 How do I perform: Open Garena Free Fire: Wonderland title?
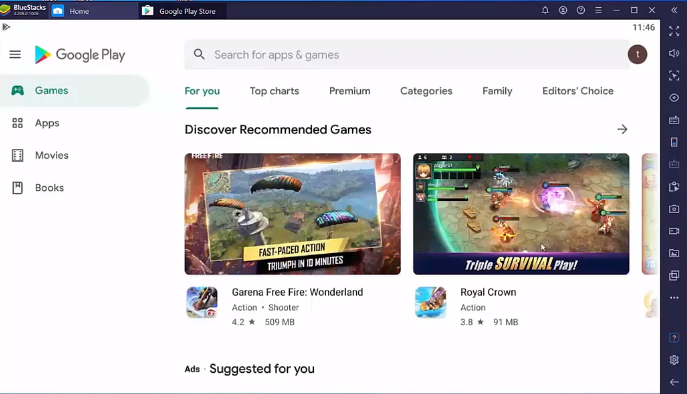tap(297, 292)
